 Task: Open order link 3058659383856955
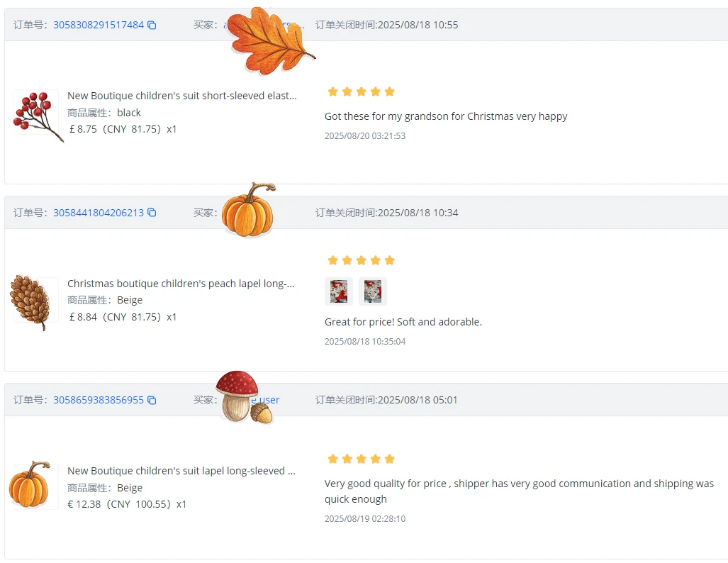click(99, 400)
